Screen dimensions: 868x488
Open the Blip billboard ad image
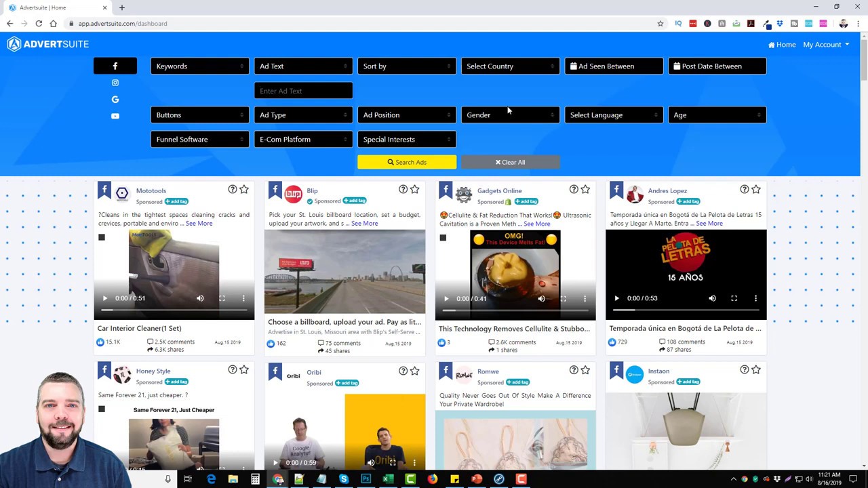[344, 271]
